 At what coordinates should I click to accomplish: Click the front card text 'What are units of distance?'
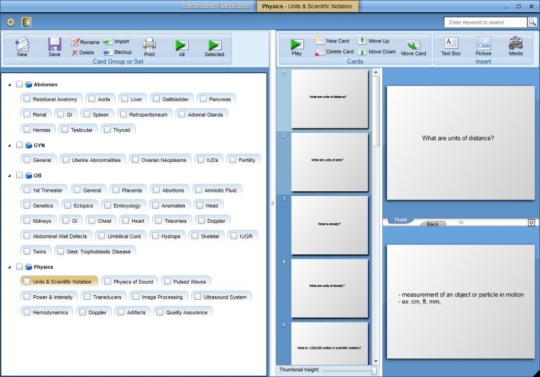click(458, 138)
